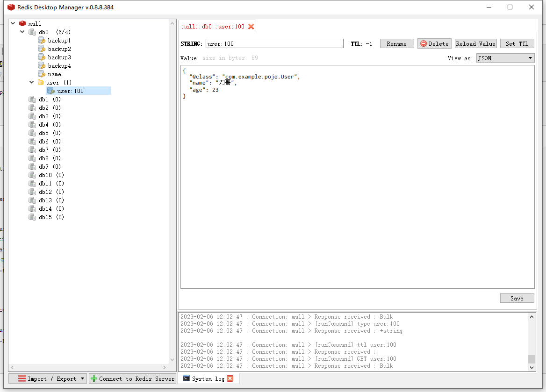Click the 'ttl user:100' log line
Viewport: 546px width, 392px height.
(288, 345)
